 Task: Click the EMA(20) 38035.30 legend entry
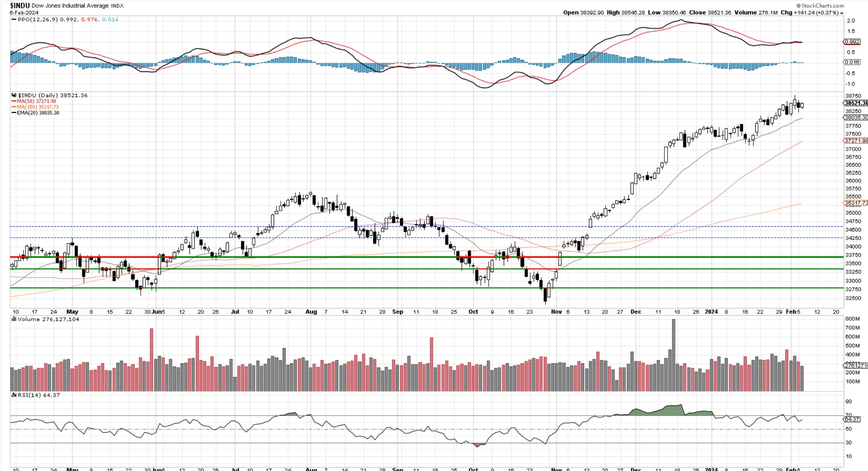pos(37,113)
